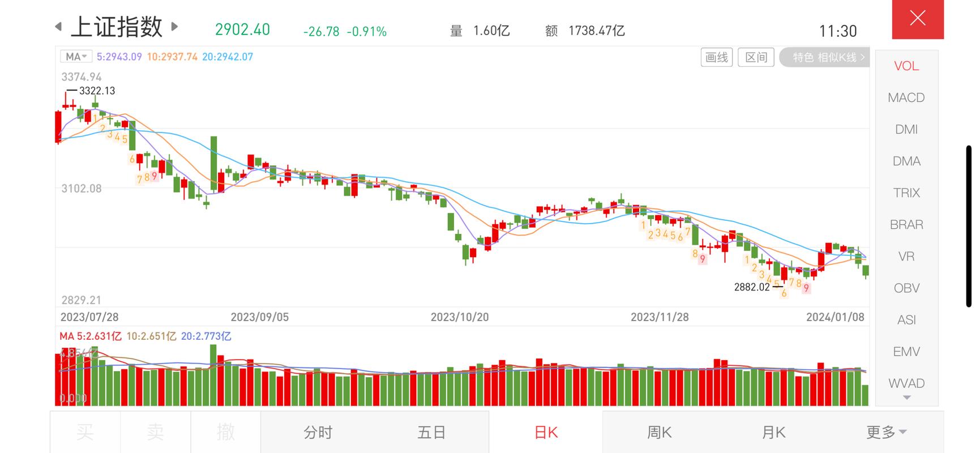The image size is (980, 453).
Task: Switch to the TRIX indicator
Action: click(x=906, y=193)
